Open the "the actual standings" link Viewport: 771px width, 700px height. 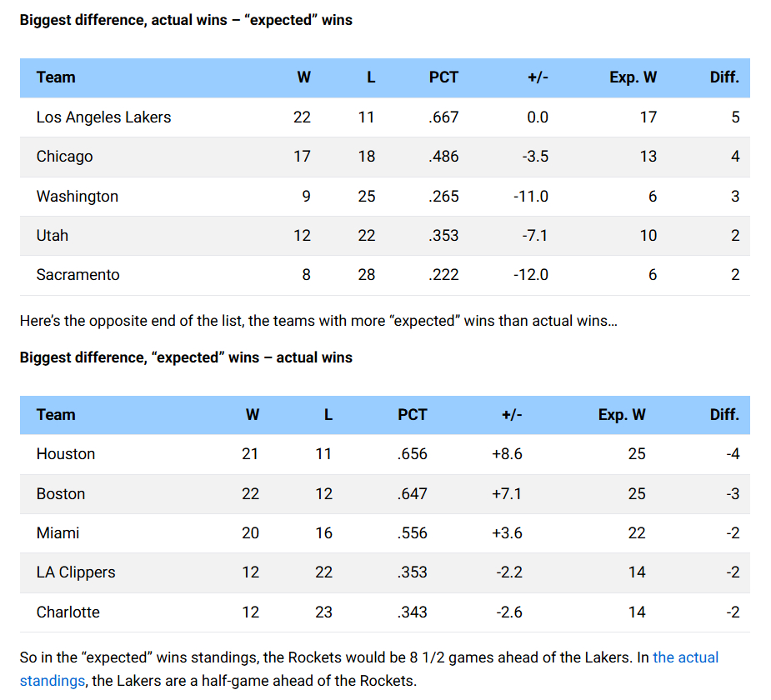pos(685,657)
